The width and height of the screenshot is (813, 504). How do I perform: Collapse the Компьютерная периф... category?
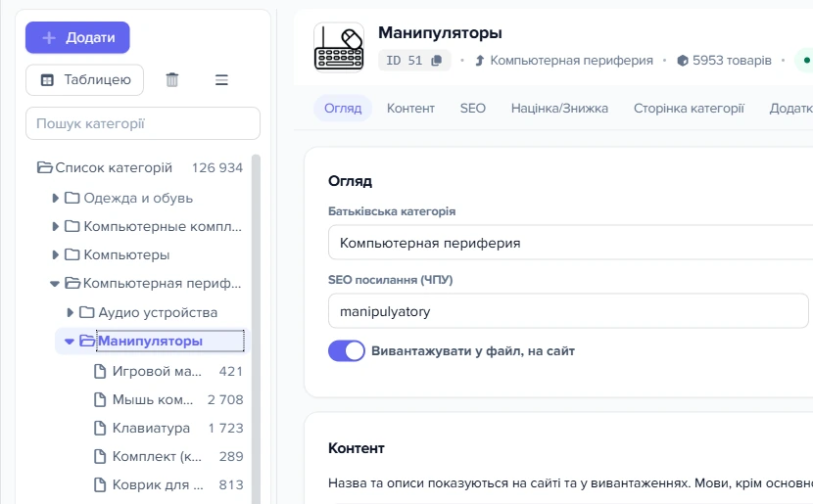pos(55,284)
